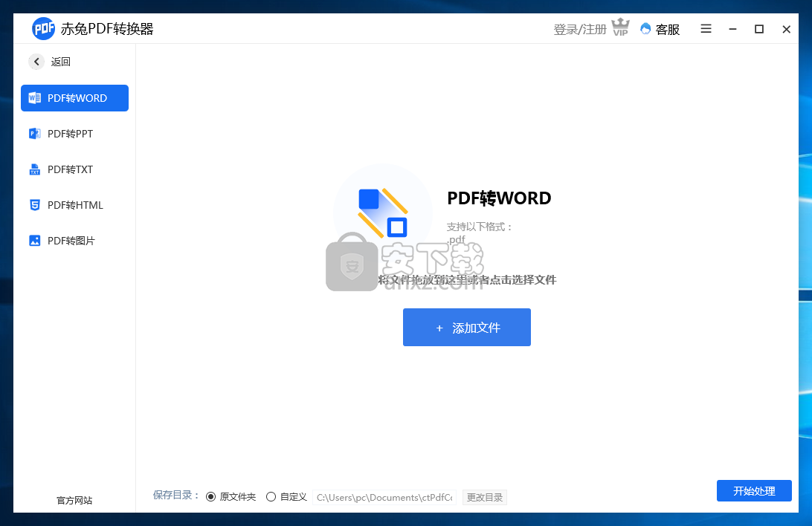The width and height of the screenshot is (812, 526).
Task: Click 更改目录 button
Action: 485,497
